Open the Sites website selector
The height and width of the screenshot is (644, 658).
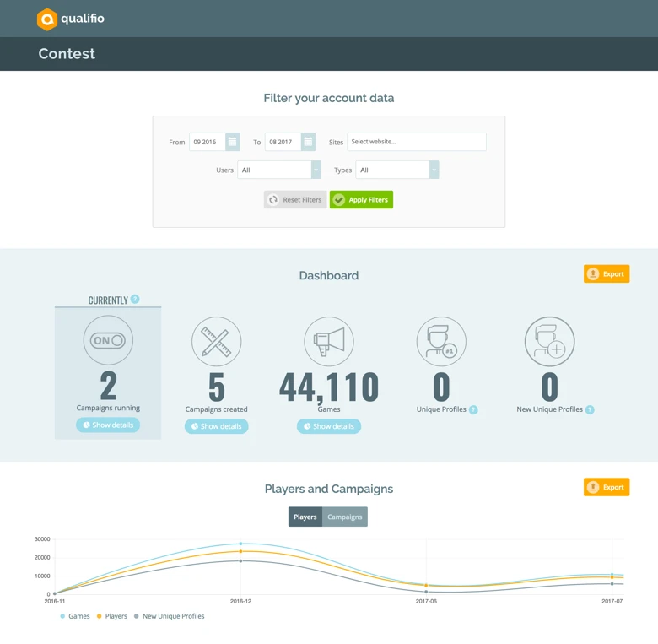pos(417,142)
